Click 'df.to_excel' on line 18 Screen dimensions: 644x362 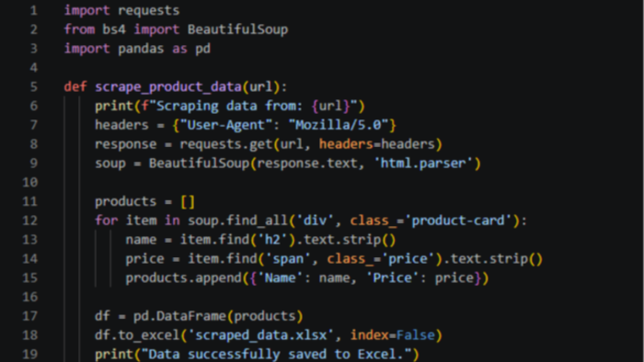pos(137,335)
